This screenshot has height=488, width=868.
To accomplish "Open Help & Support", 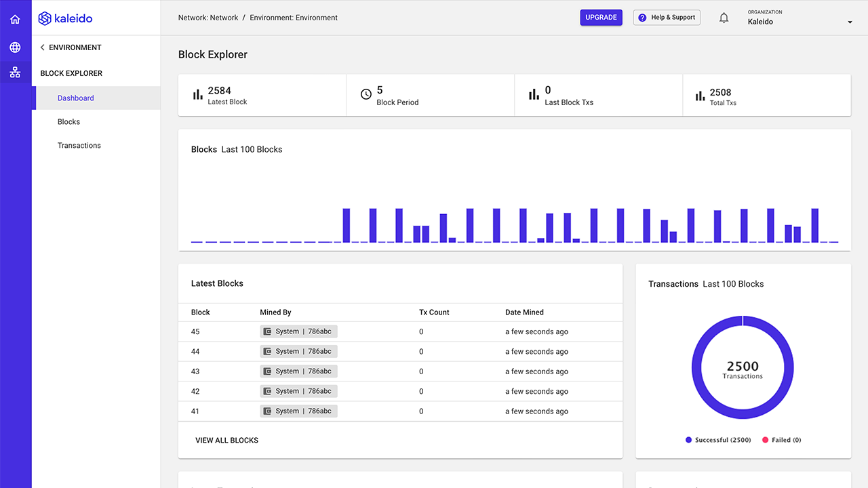I will (667, 18).
